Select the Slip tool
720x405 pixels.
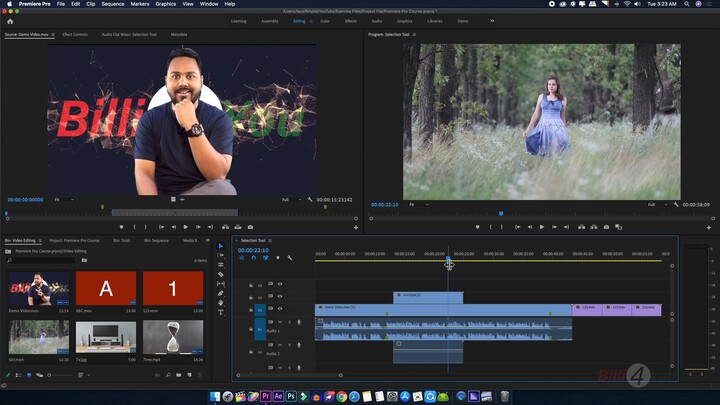221,284
